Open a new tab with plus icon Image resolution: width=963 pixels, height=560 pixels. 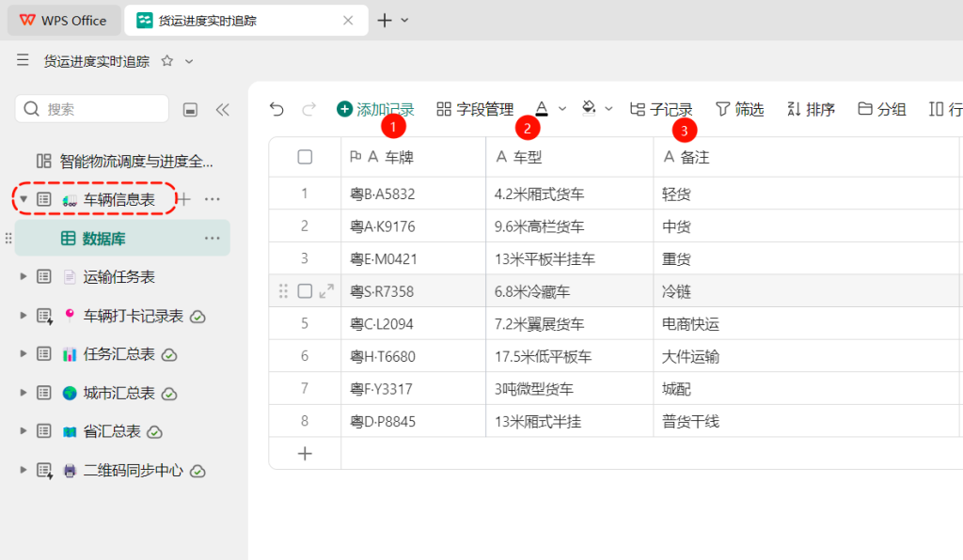(385, 21)
